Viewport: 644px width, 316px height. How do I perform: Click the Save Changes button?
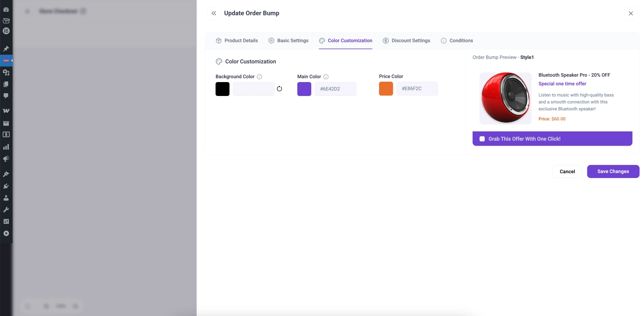pos(613,171)
